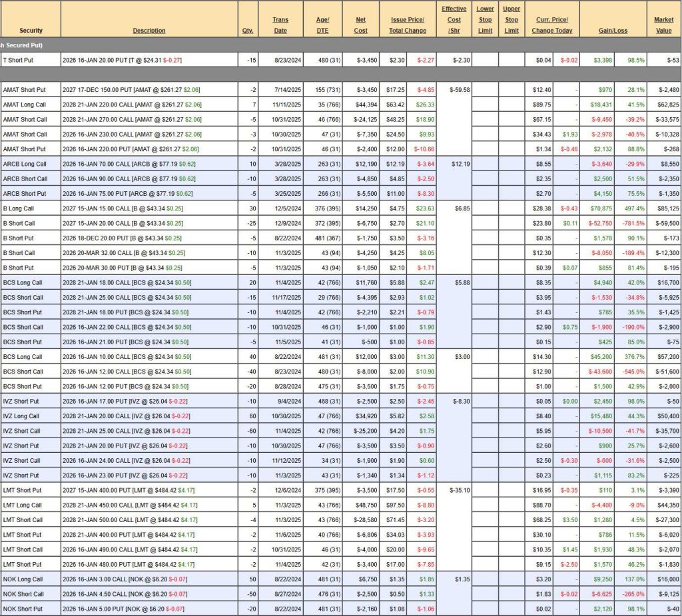Click the Net Cost column header
Image resolution: width=682 pixels, height=616 pixels.
coord(360,25)
